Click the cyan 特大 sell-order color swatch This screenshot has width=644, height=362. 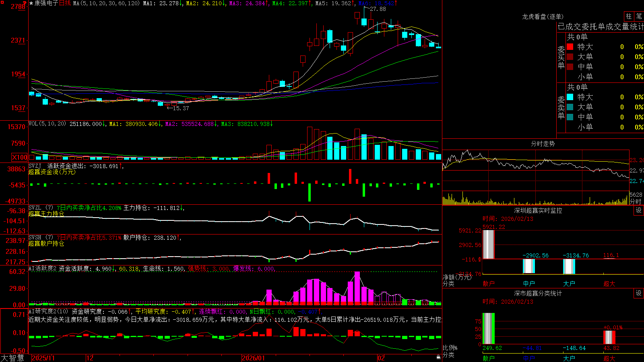click(x=570, y=97)
